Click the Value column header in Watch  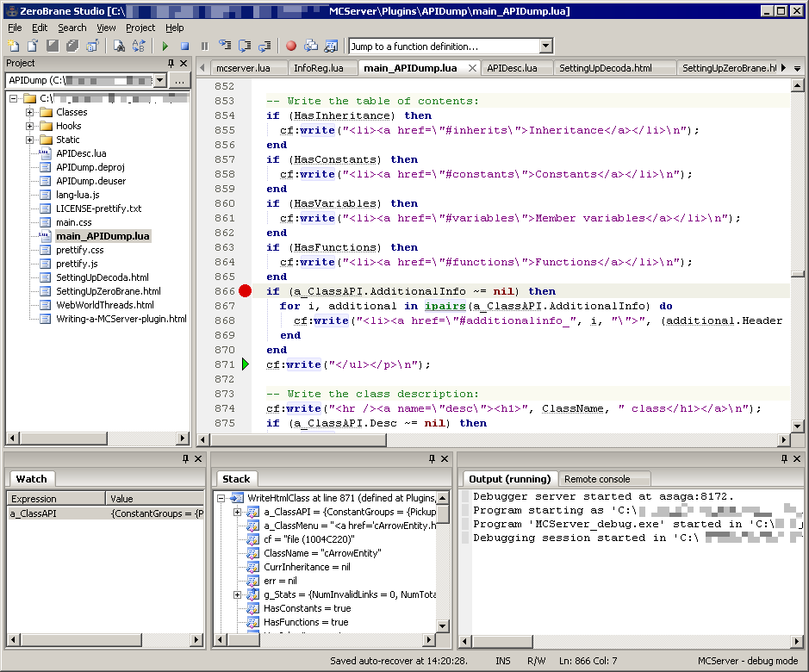coord(155,499)
